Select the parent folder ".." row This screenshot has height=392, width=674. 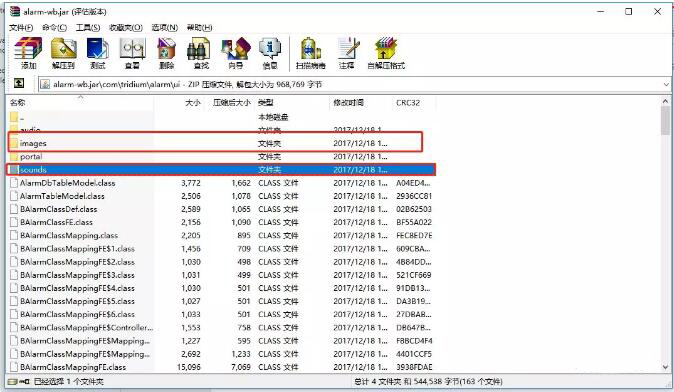pyautogui.click(x=221, y=117)
